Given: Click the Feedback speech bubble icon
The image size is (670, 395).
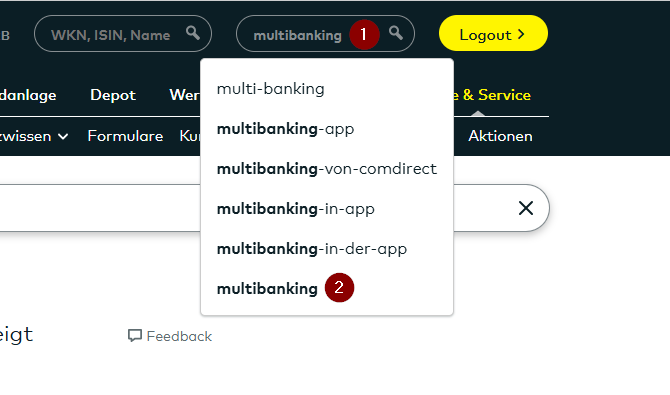Looking at the screenshot, I should click(x=135, y=336).
